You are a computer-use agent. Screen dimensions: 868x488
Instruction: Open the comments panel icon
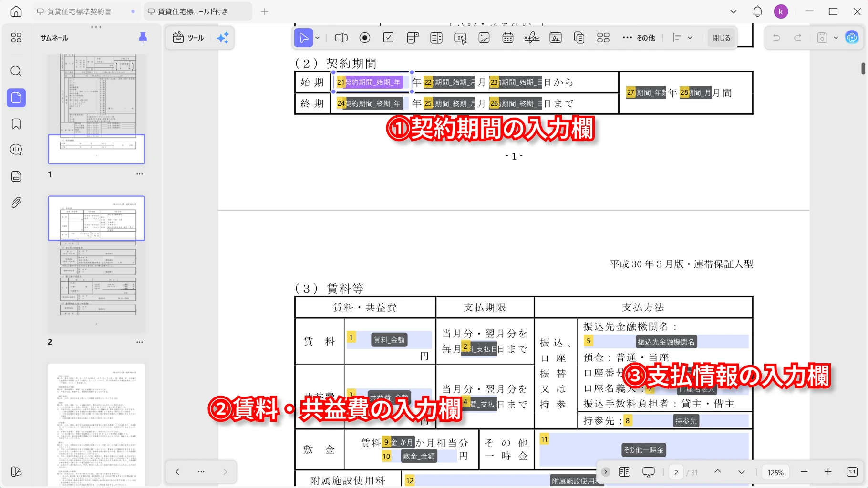click(x=16, y=150)
